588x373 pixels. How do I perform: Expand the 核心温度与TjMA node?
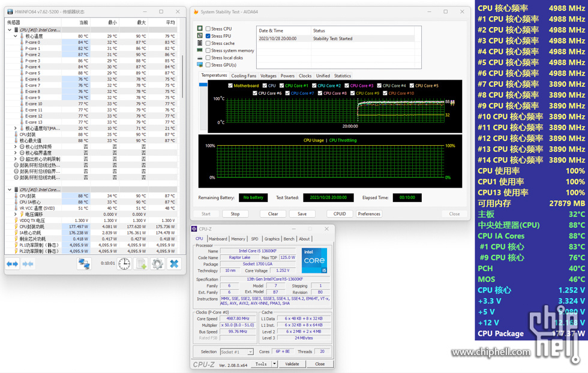16,128
